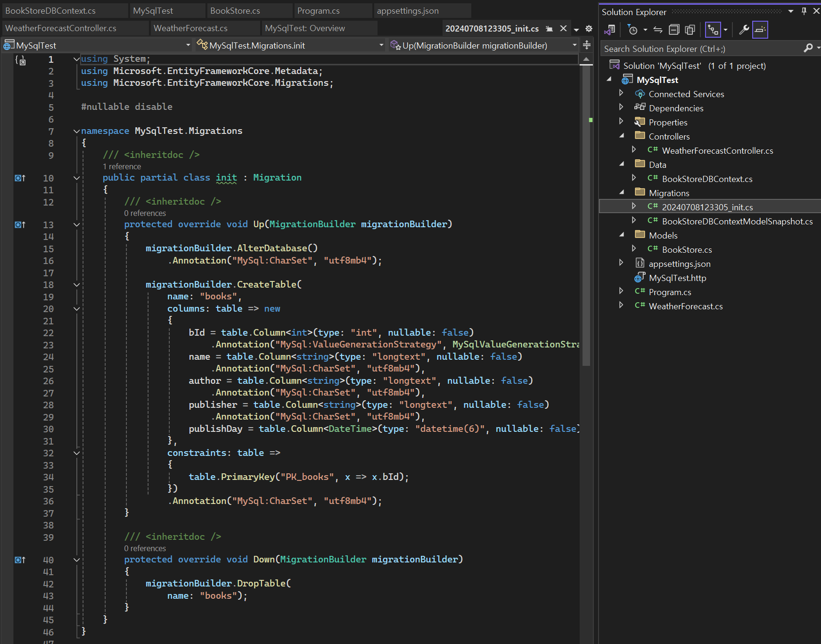This screenshot has height=644, width=821.
Task: Click the split editor window icon
Action: tap(587, 45)
